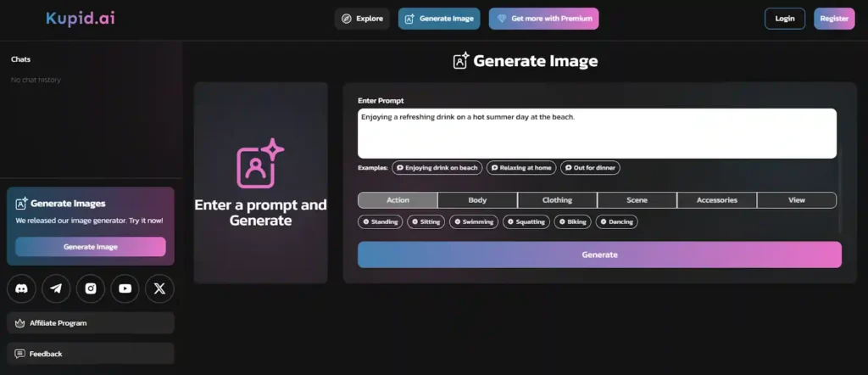The height and width of the screenshot is (375, 868).
Task: Switch to the Scene tab
Action: pos(637,200)
